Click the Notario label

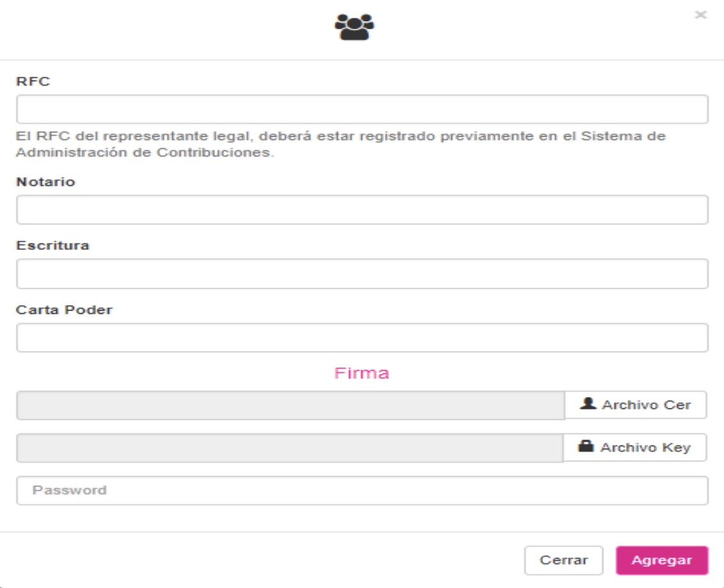tap(45, 182)
